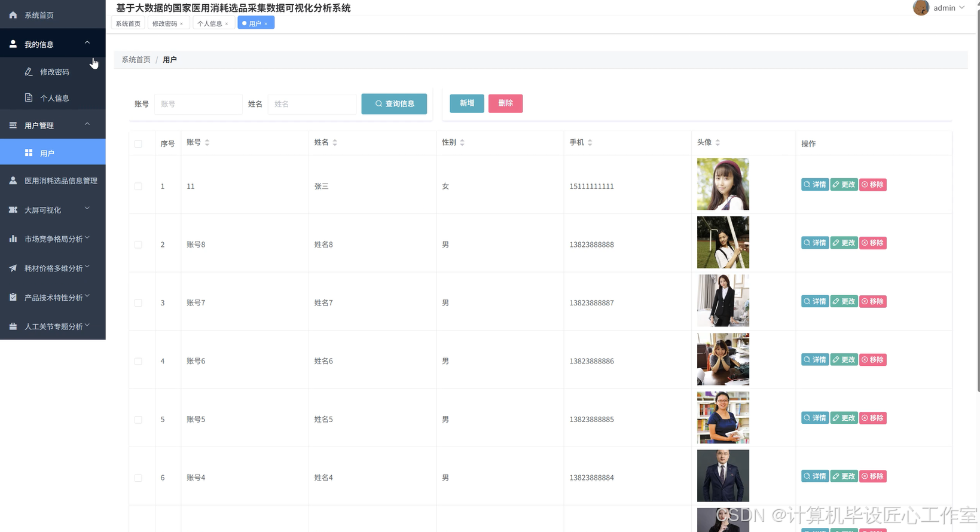This screenshot has height=532, width=980.
Task: Expand the 人工关节专题分析 menu
Action: [87, 325]
